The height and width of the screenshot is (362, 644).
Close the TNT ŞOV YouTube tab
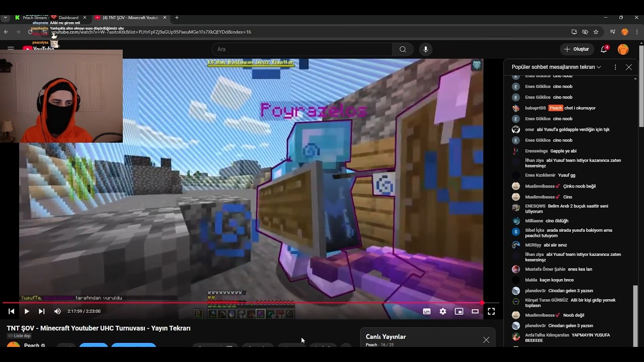pos(165,18)
